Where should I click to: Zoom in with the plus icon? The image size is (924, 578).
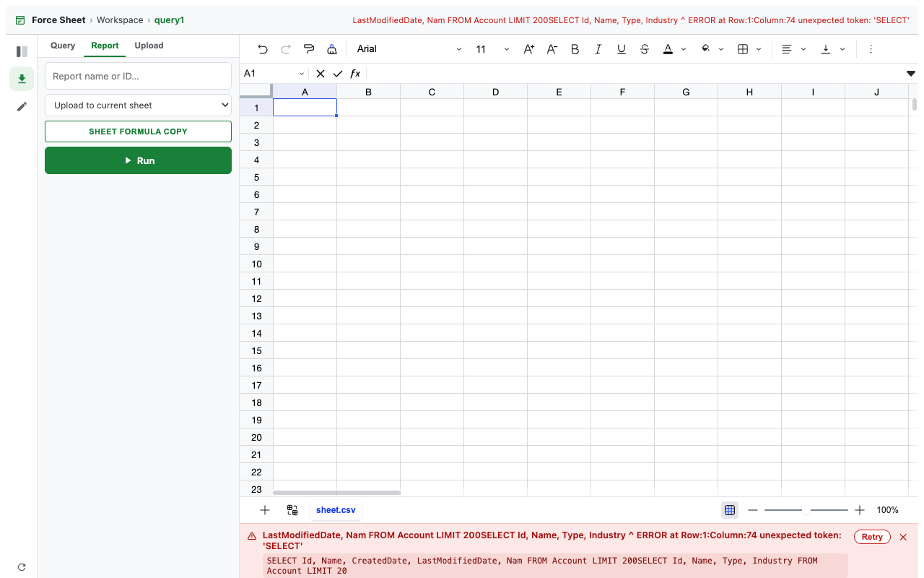pos(860,510)
